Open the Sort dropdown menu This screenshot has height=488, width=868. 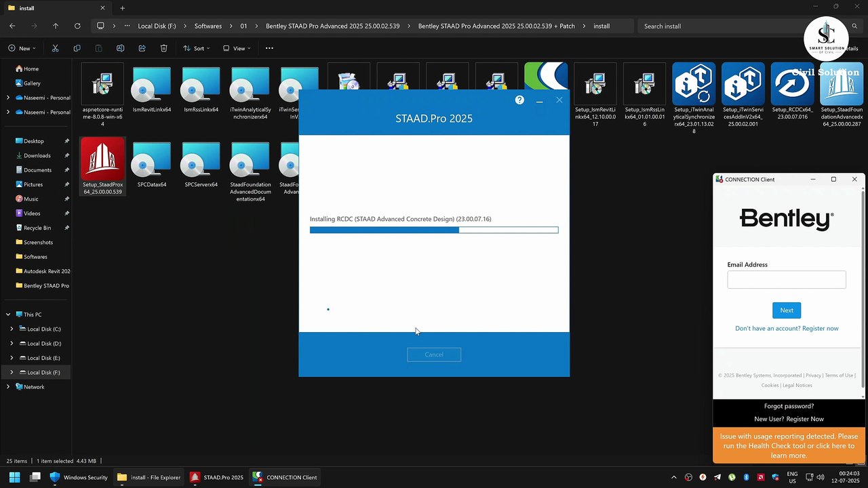tap(197, 48)
